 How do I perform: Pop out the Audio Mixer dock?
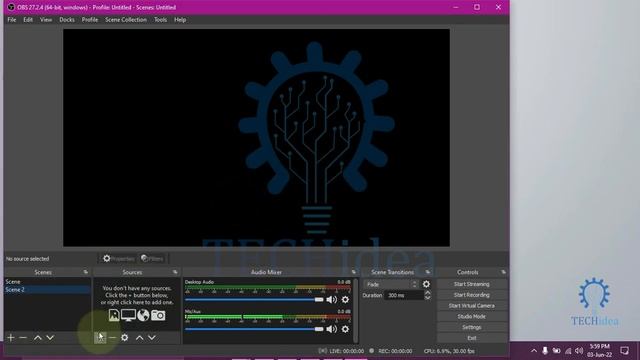(x=353, y=272)
